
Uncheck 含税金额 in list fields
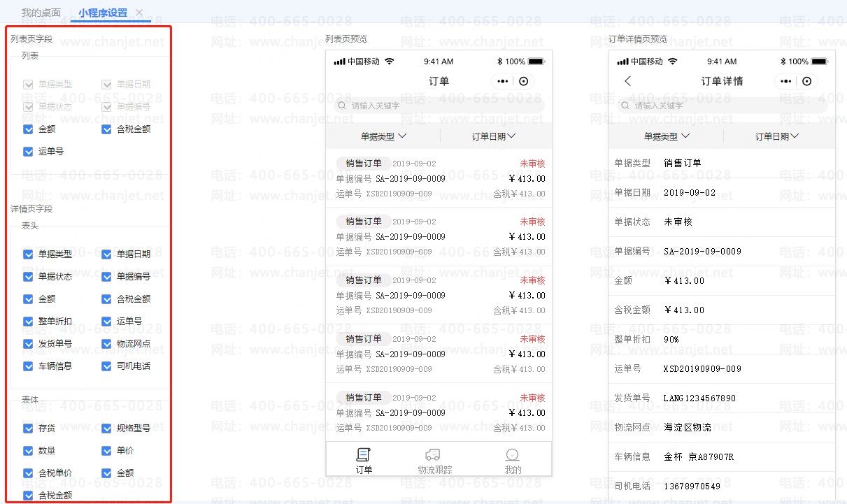(x=106, y=129)
